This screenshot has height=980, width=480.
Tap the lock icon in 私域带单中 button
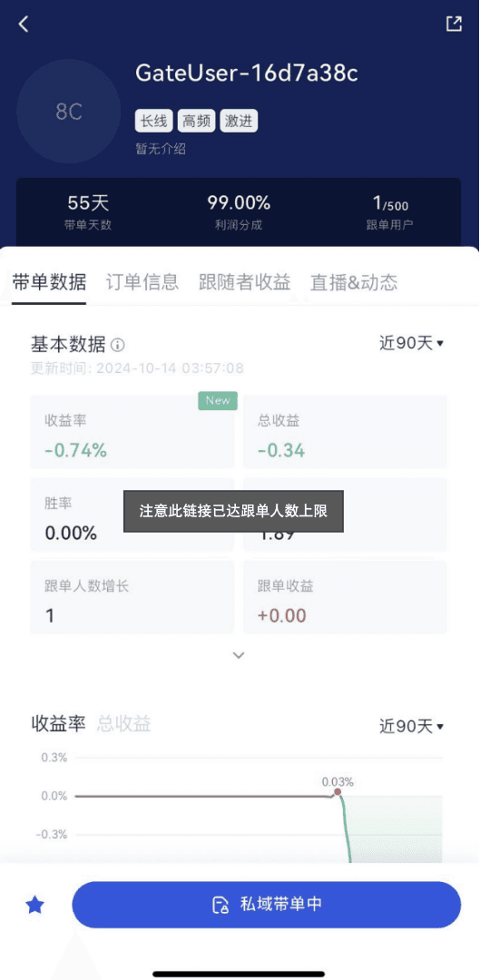(x=220, y=905)
